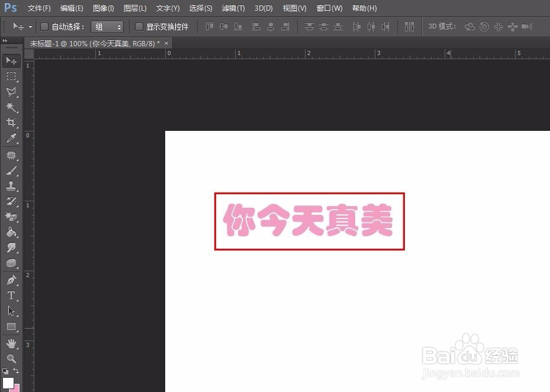Swap foreground and background colors
Screen dimensions: 550x392
click(16, 371)
